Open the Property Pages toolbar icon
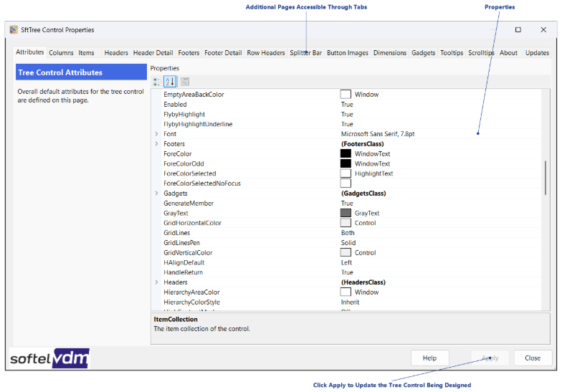This screenshot has height=392, width=562. point(185,82)
